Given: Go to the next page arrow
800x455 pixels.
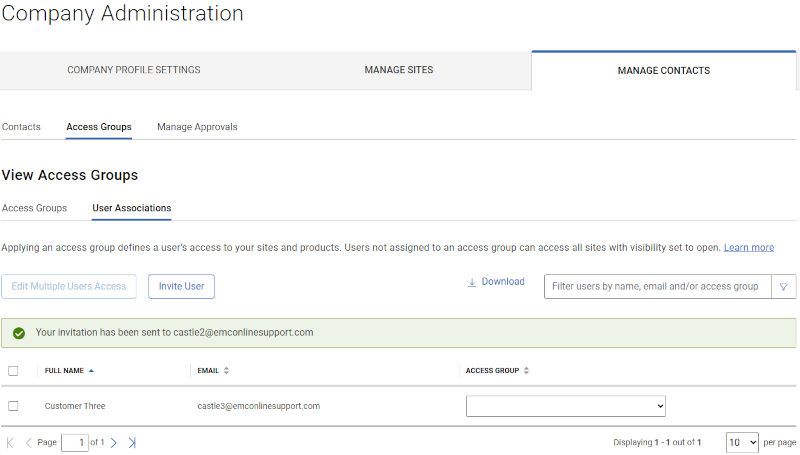Looking at the screenshot, I should 114,442.
